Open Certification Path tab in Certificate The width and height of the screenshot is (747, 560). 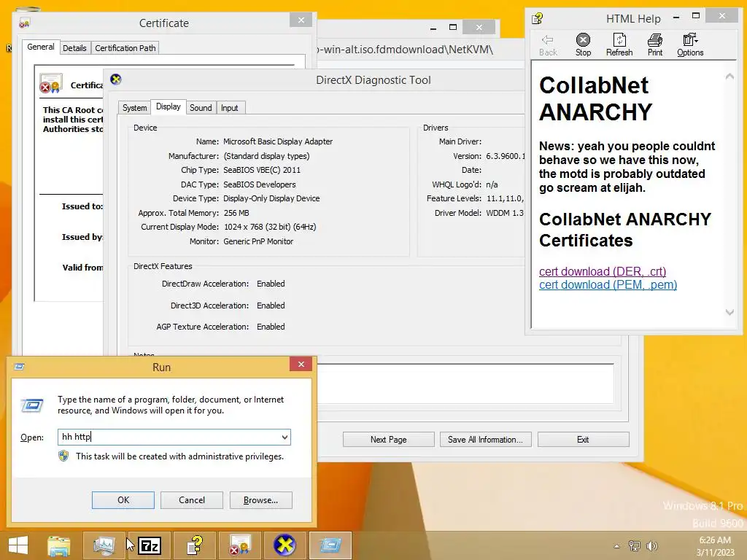coord(125,48)
